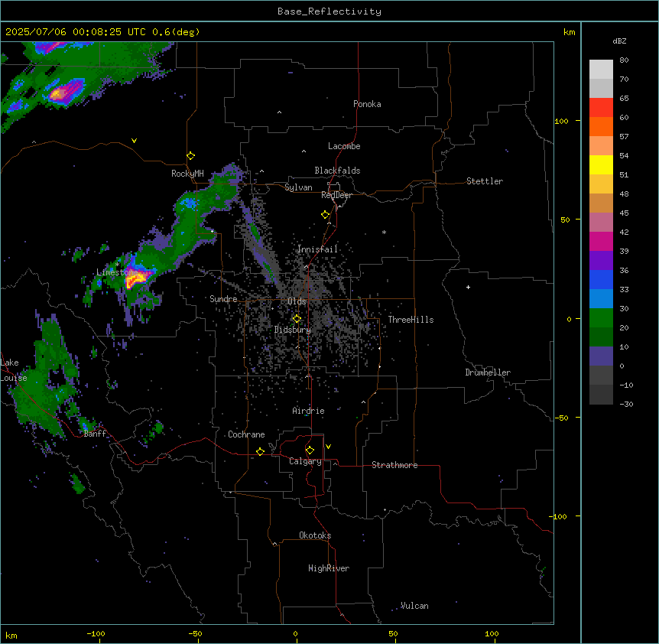Click the Okotoks label
Viewport: 659px width, 644px height.
click(315, 535)
